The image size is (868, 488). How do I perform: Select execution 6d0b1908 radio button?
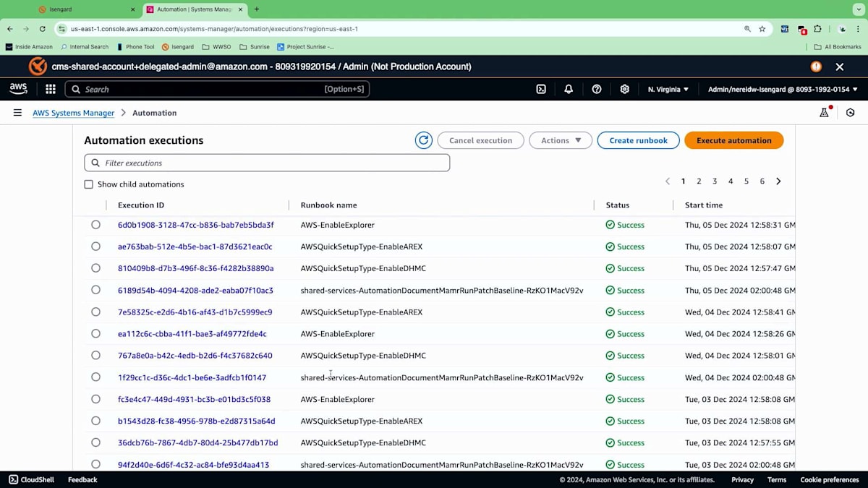[95, 225]
